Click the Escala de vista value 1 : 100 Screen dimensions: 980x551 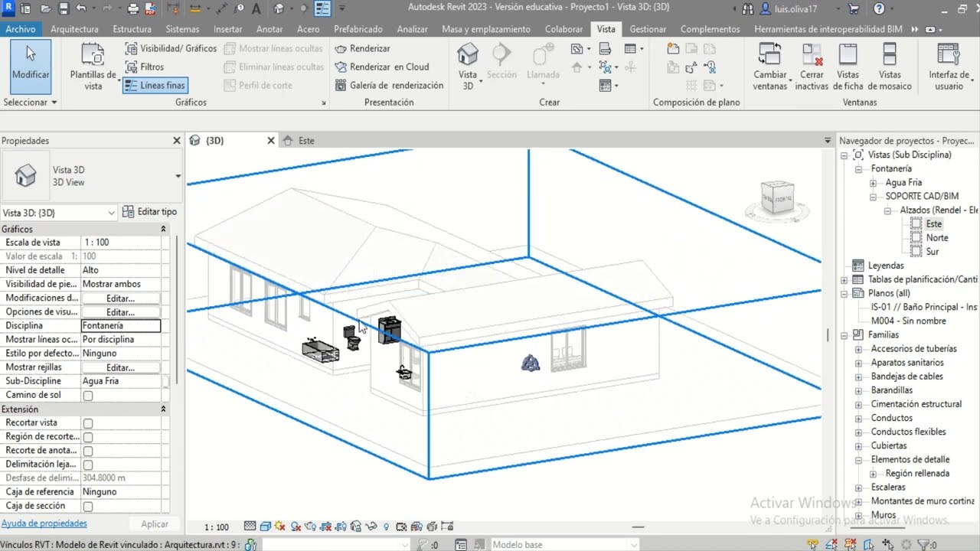[121, 243]
